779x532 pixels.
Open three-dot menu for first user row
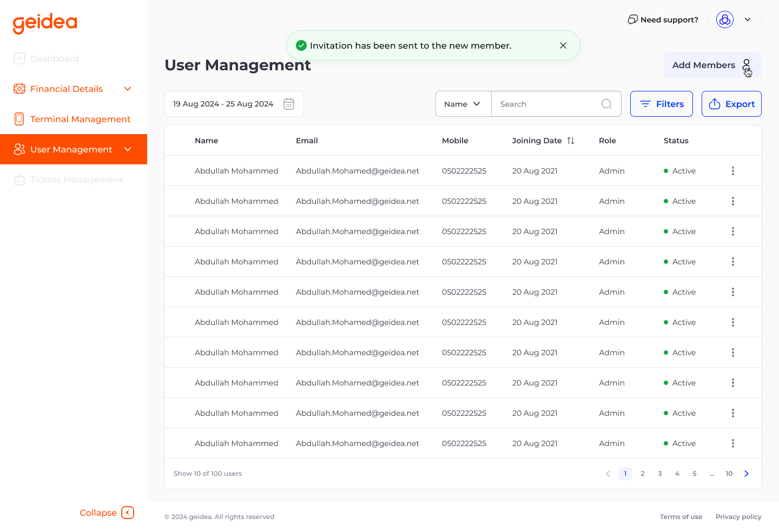click(x=733, y=171)
